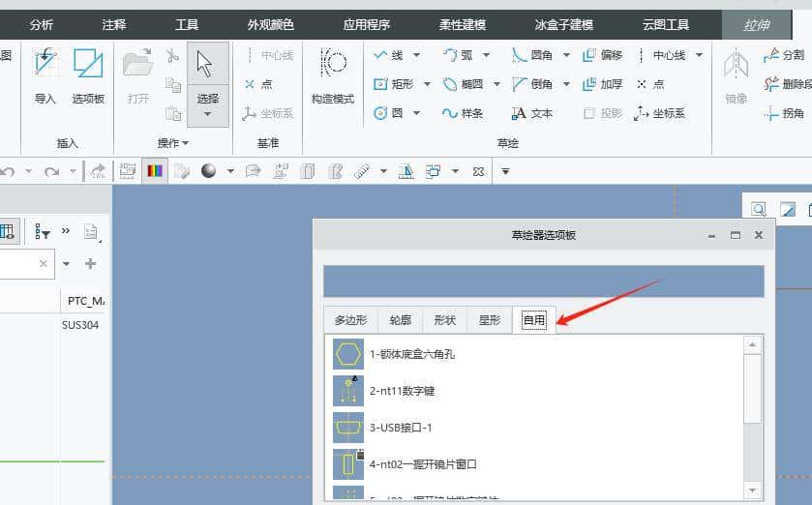This screenshot has height=505, width=812.
Task: Expand the 中心线 dropdown in sketch group
Action: tap(699, 55)
